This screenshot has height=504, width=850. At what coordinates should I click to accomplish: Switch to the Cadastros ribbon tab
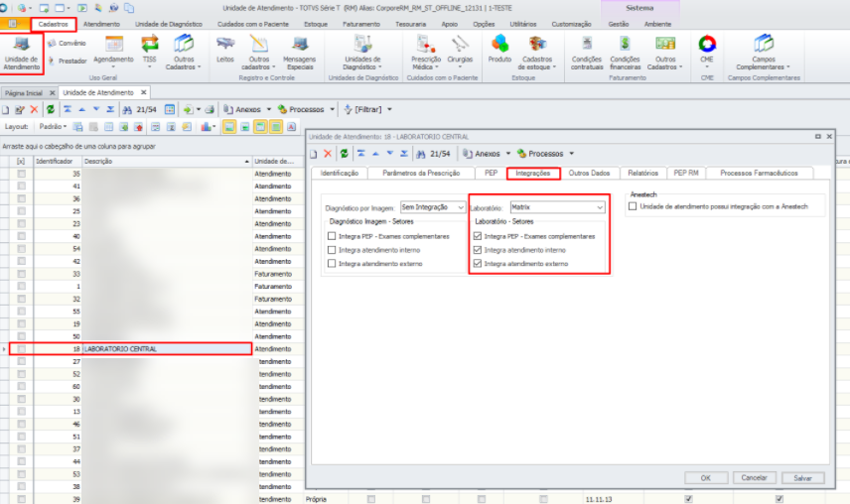click(54, 25)
